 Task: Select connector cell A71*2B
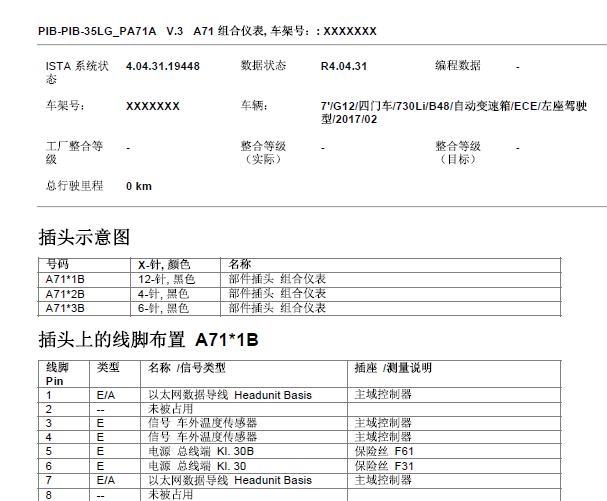(x=65, y=294)
